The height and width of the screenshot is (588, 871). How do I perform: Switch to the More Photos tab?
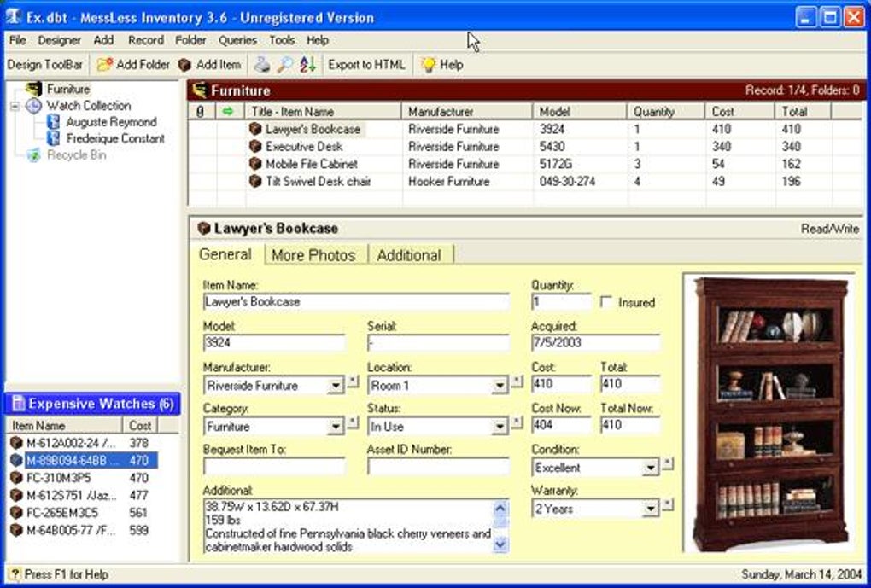(x=313, y=255)
